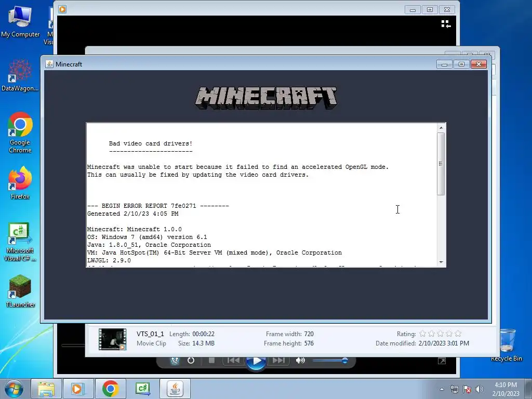Click the Size 14.3 MB value
Screen dimensions: 532x399
pyautogui.click(x=203, y=343)
